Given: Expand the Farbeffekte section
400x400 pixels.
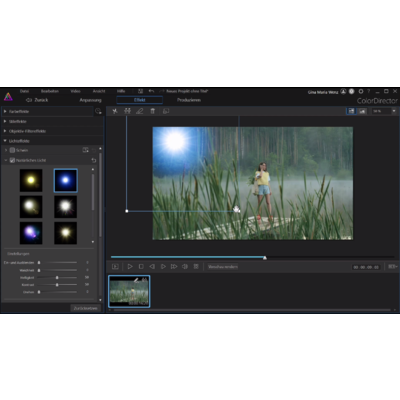Looking at the screenshot, I should (x=5, y=111).
